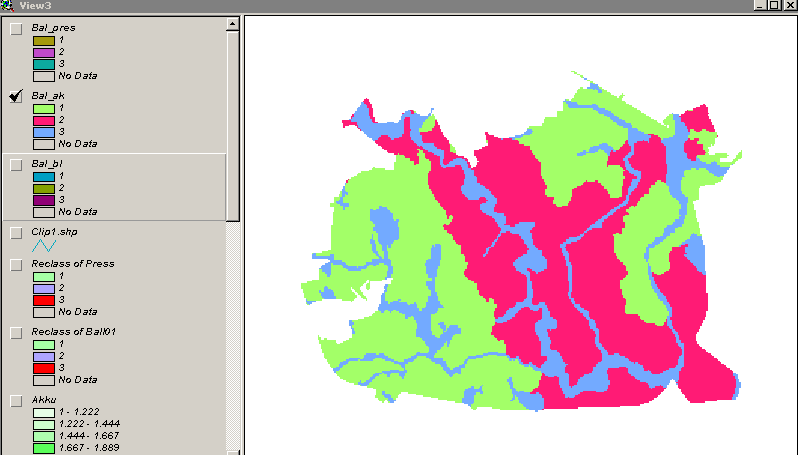
Task: Uncheck the Bal_ak layer checkbox
Action: point(16,96)
